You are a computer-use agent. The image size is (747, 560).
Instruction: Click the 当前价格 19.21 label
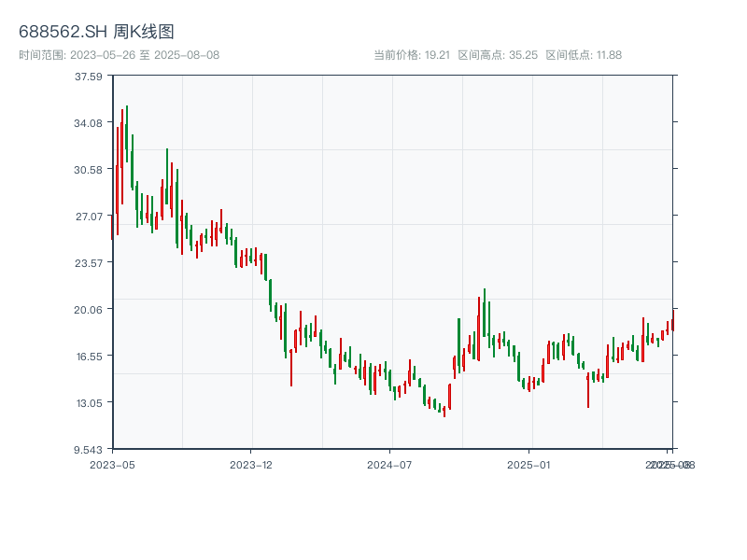[412, 55]
